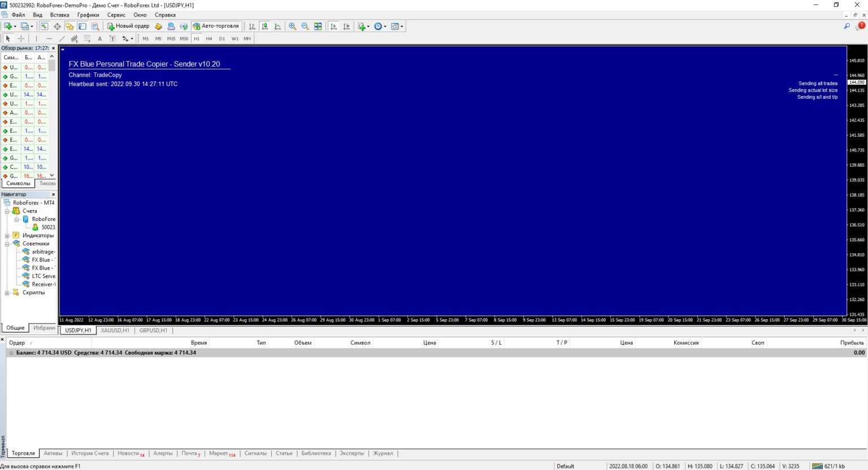Open the Новости terminal tab

pyautogui.click(x=129, y=453)
